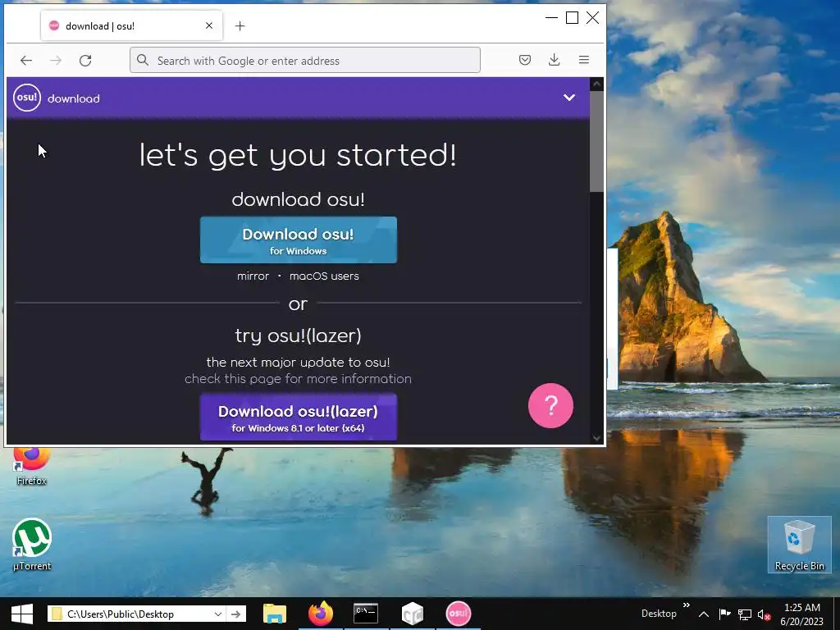Select the 'download | osu!' tab
840x630 pixels.
pyautogui.click(x=131, y=25)
